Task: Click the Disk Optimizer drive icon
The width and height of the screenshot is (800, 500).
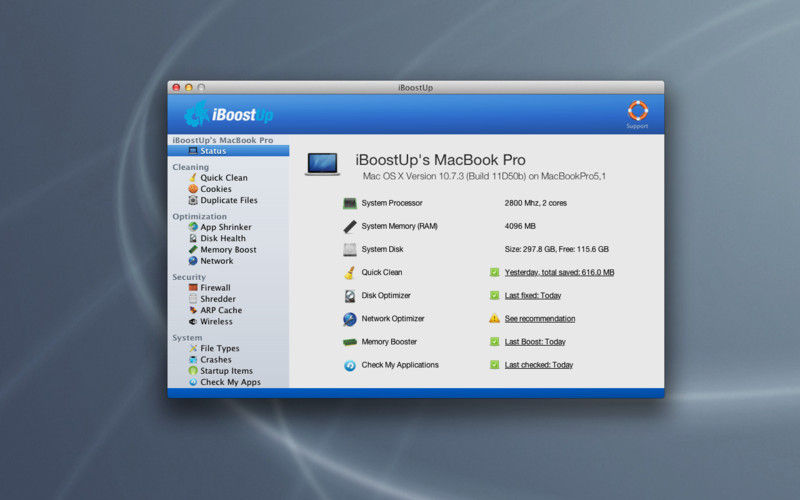Action: click(x=349, y=296)
